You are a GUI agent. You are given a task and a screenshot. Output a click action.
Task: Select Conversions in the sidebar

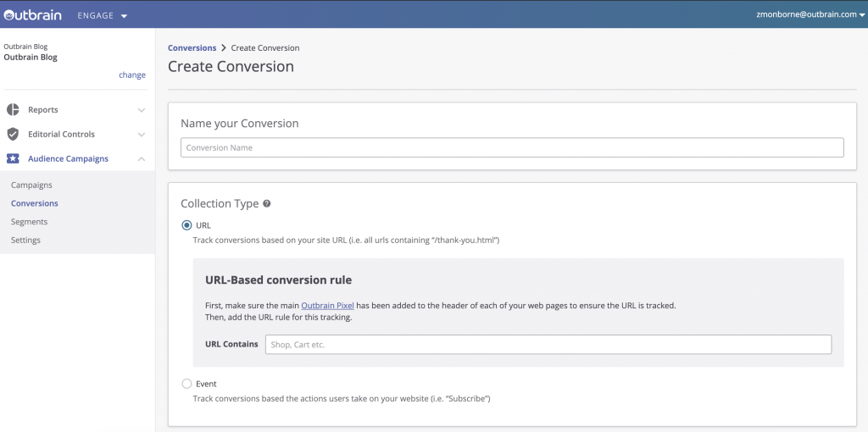tap(35, 203)
